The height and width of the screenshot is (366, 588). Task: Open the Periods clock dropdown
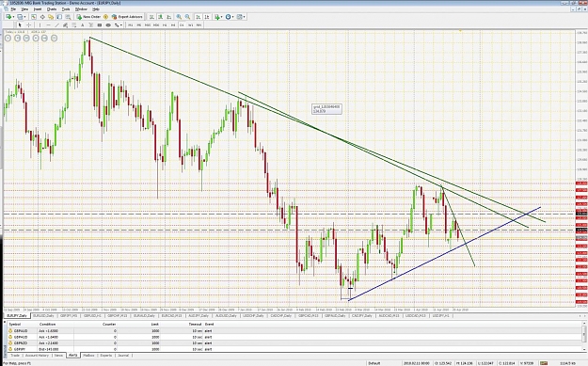(x=230, y=17)
